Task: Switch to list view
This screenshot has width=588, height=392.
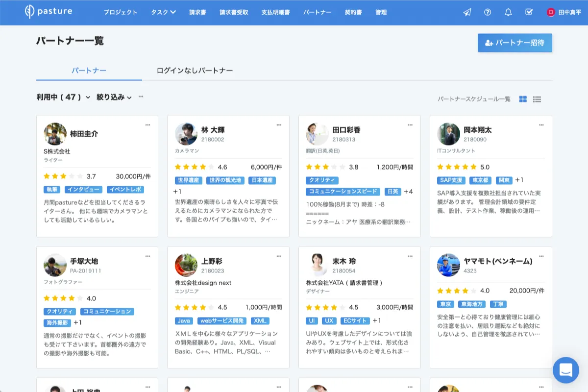Action: pyautogui.click(x=537, y=99)
